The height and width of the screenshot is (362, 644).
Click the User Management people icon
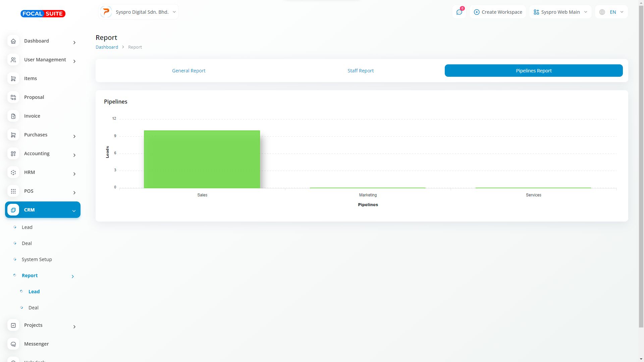(x=13, y=60)
